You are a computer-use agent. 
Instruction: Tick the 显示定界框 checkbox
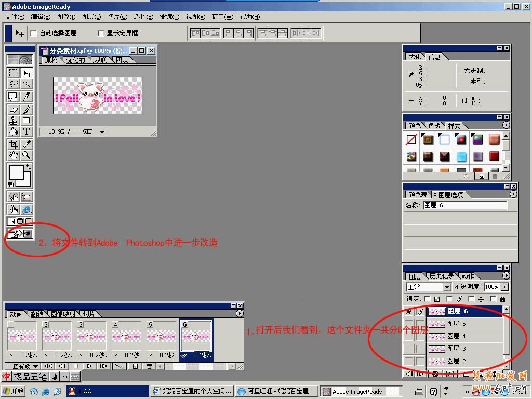[101, 33]
